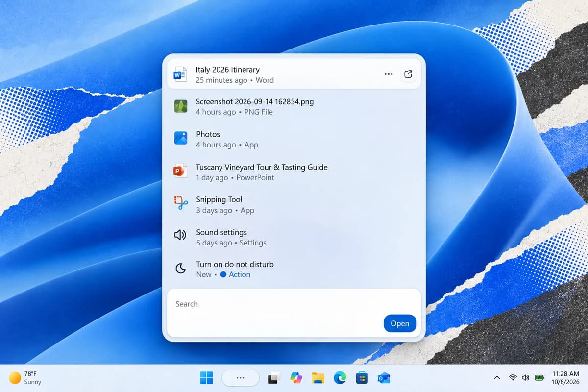Viewport: 588px width, 392px height.
Task: Click the PowerPoint icon for Tuscany Vineyard Tour
Action: 180,171
